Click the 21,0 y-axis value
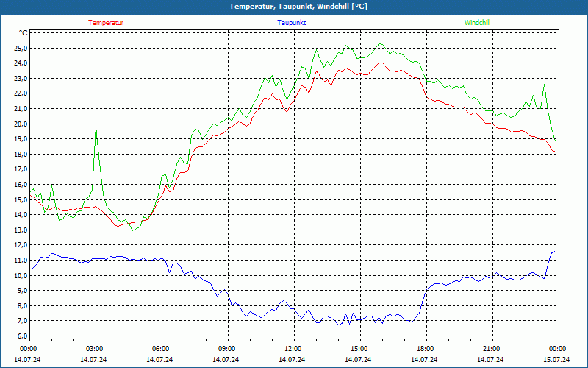 [x=21, y=108]
